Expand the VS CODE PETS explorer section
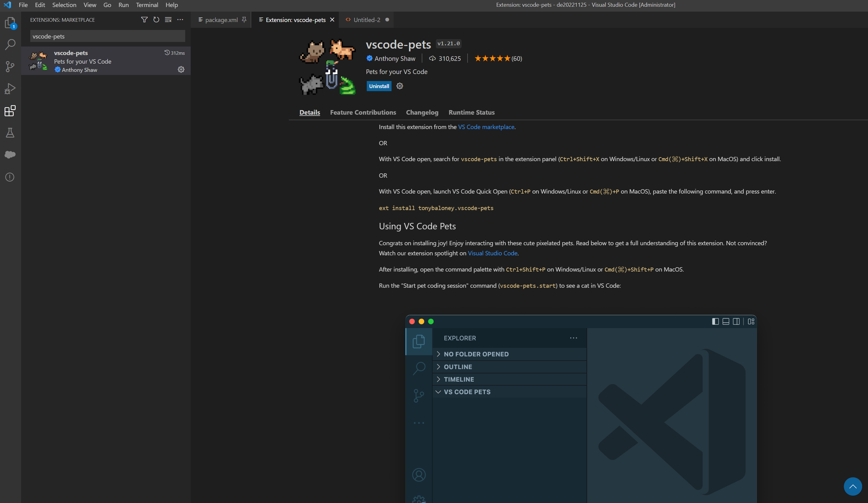Image resolution: width=868 pixels, height=503 pixels. [467, 391]
